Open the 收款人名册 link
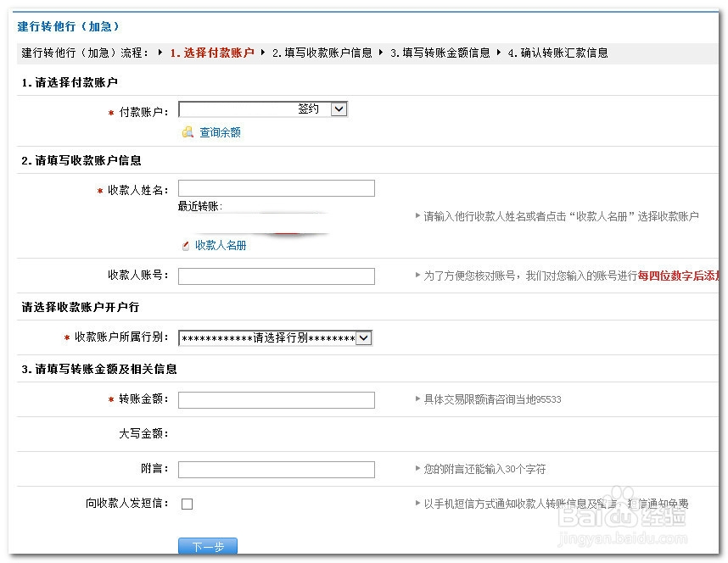Image resolution: width=728 pixels, height=563 pixels. click(x=221, y=245)
